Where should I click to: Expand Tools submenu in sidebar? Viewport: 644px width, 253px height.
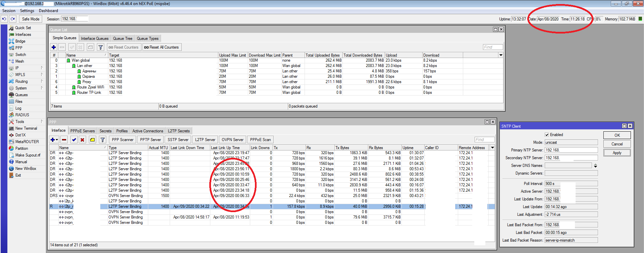42,122
